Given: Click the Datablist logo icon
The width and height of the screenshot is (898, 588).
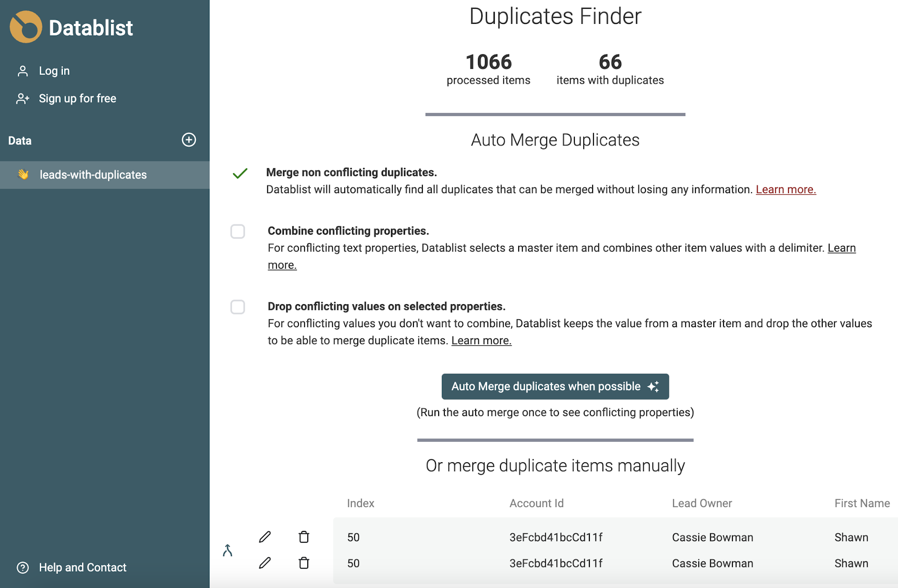Looking at the screenshot, I should [x=25, y=27].
